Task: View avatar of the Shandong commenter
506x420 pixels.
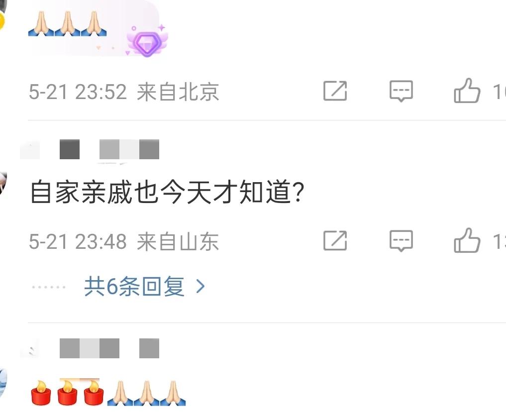Action: pos(2,183)
